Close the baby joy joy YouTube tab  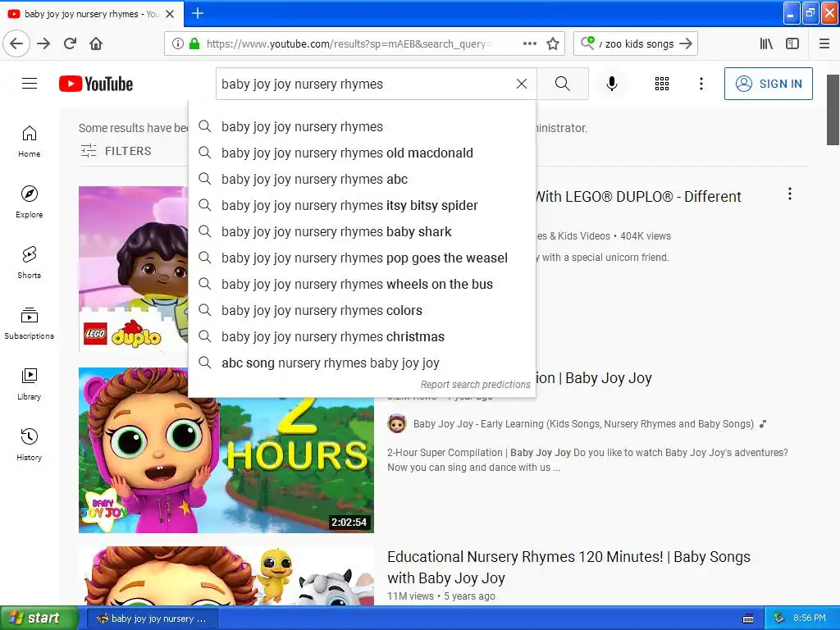pyautogui.click(x=170, y=14)
